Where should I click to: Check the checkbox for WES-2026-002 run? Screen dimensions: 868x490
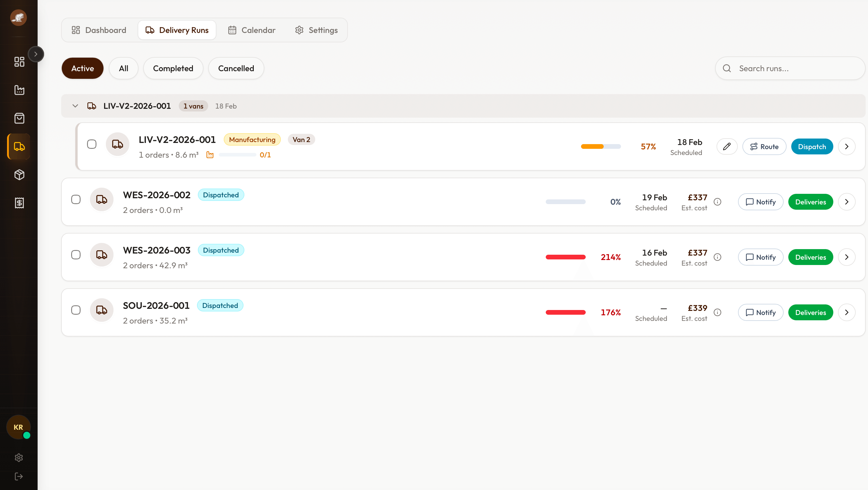[x=76, y=199]
